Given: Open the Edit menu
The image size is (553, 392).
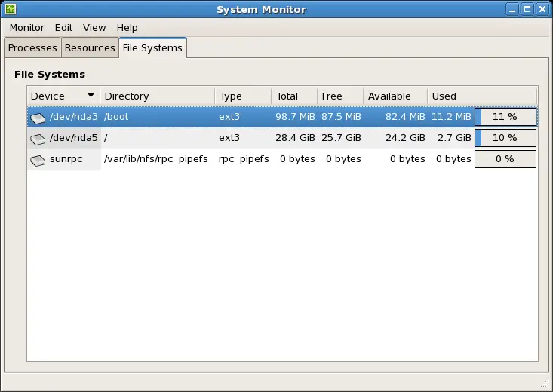Looking at the screenshot, I should (x=63, y=28).
